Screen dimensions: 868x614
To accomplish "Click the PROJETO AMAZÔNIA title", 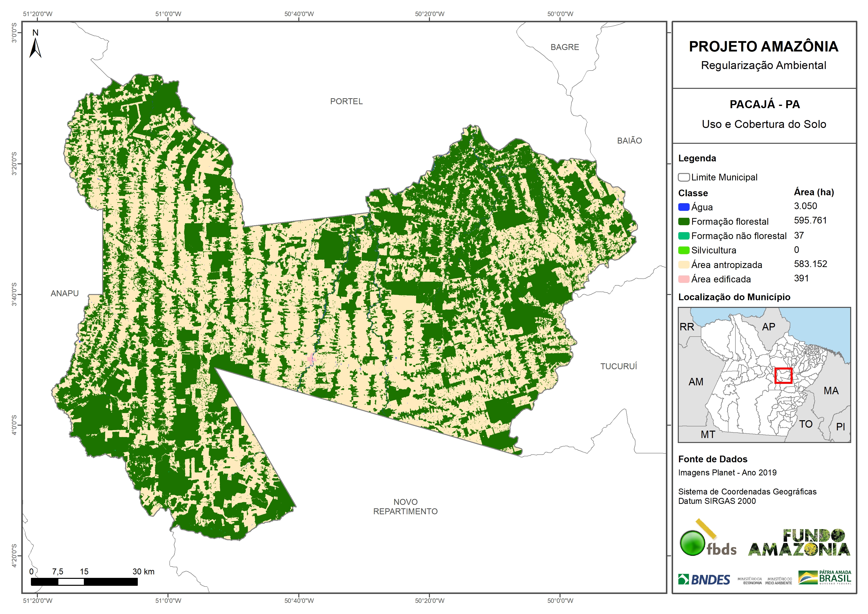I will click(x=763, y=47).
